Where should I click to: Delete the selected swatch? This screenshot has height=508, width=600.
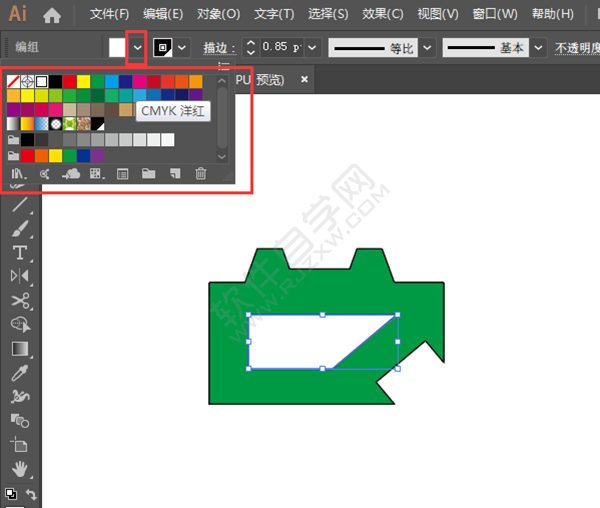coord(201,174)
